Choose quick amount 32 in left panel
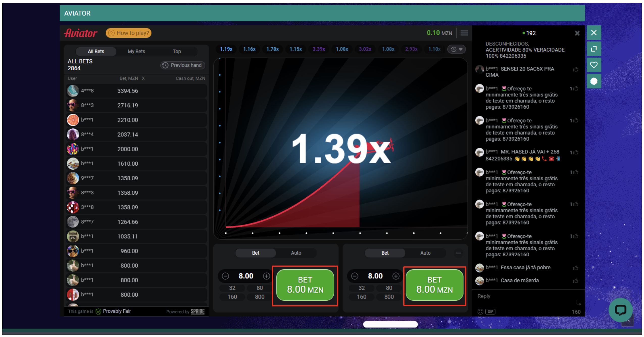The width and height of the screenshot is (644, 337). point(232,288)
